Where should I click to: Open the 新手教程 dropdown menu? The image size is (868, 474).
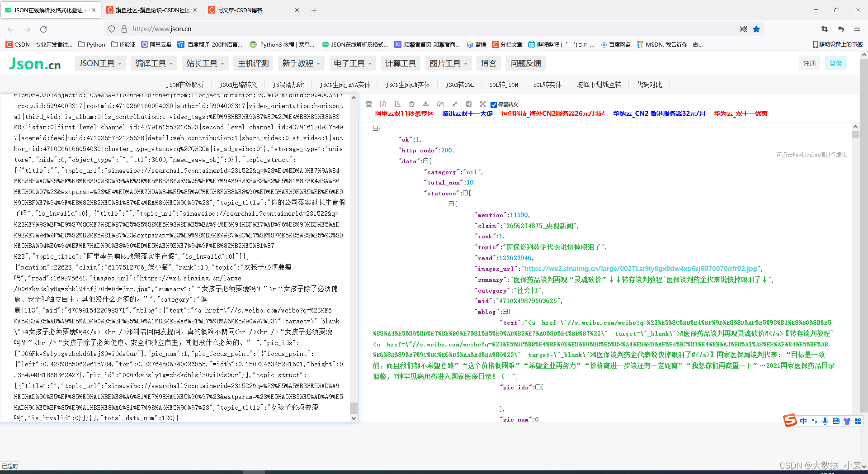coord(301,63)
